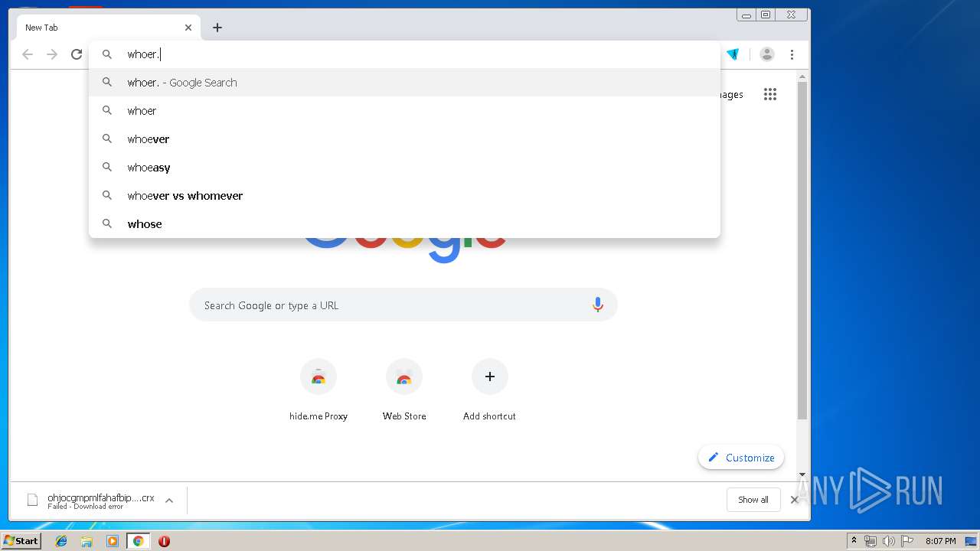Close the New Tab tab
Image resolution: width=980 pixels, height=551 pixels.
pyautogui.click(x=188, y=28)
